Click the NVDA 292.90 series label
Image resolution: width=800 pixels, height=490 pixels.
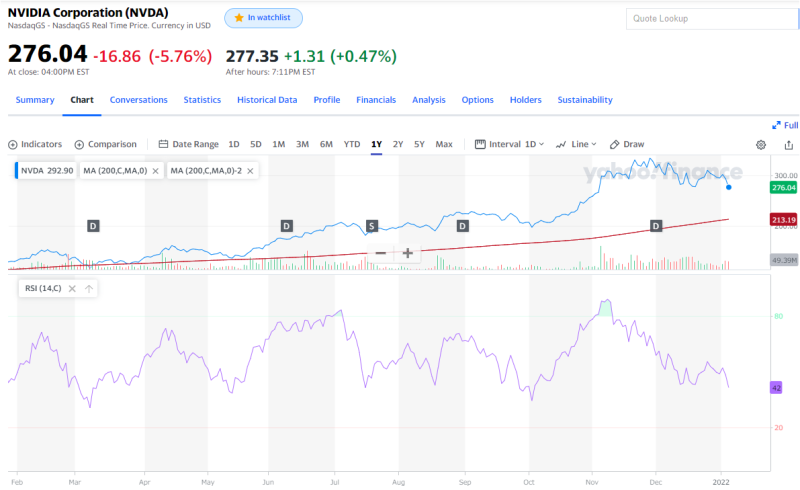46,171
